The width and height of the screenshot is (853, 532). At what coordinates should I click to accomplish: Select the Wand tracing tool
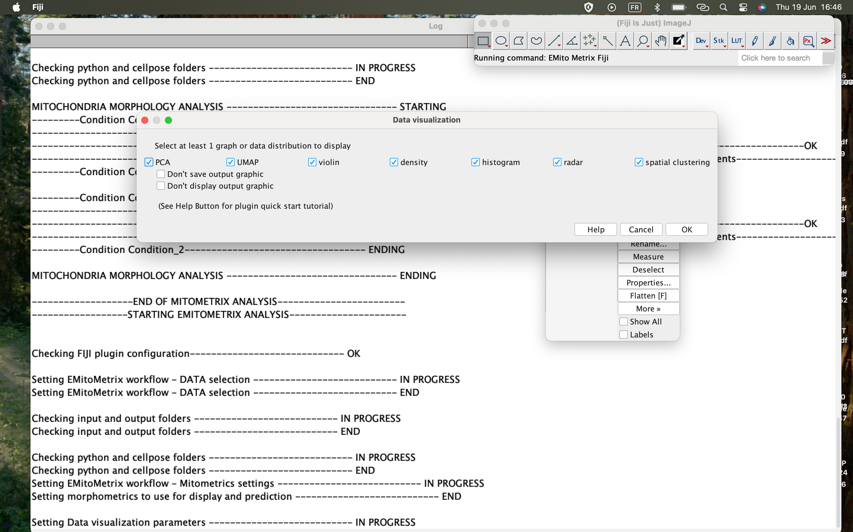pyautogui.click(x=608, y=41)
